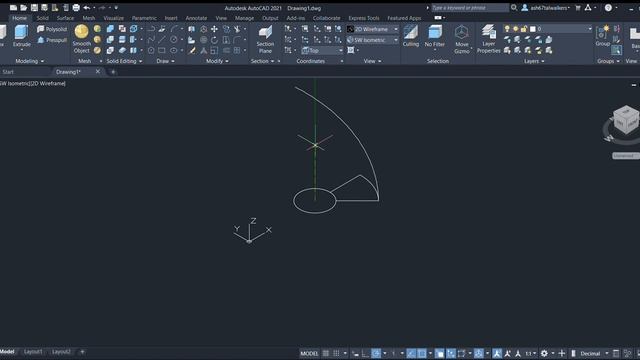Image resolution: width=640 pixels, height=360 pixels.
Task: Click the layer 0 color swatch
Action: [x=533, y=29]
